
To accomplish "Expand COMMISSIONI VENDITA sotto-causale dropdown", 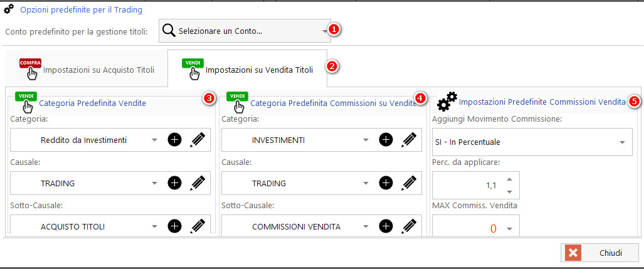I will pos(366,227).
